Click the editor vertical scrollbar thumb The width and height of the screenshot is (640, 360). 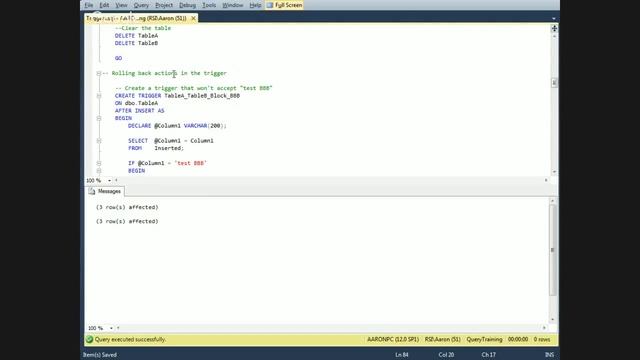pyautogui.click(x=554, y=83)
